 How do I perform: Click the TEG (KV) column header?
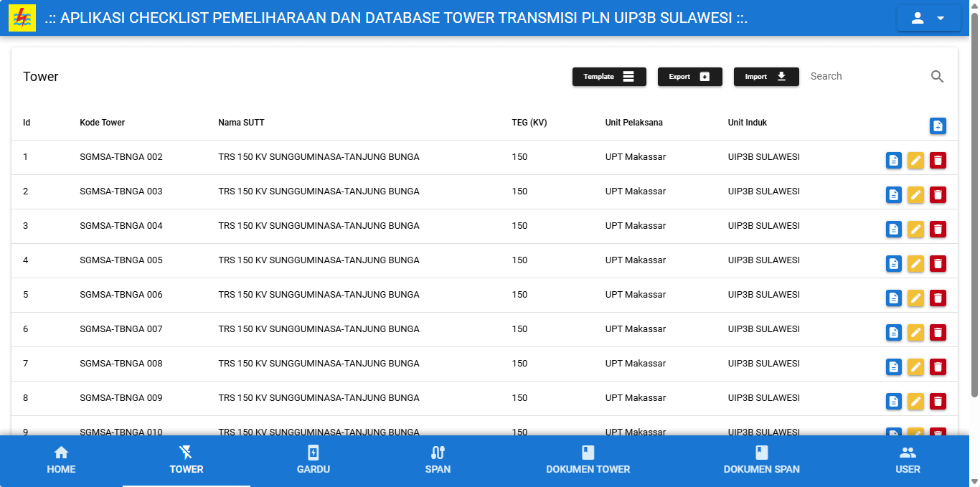coord(529,123)
